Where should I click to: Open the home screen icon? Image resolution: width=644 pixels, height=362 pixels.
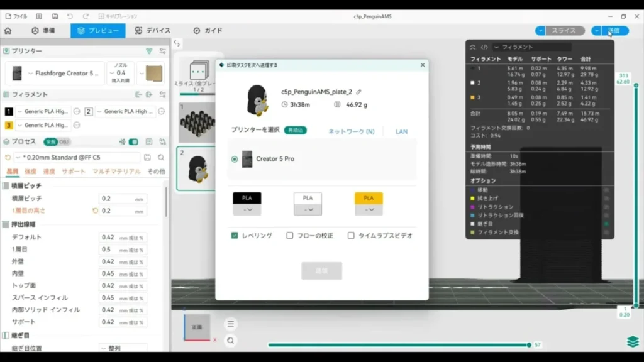pos(8,31)
